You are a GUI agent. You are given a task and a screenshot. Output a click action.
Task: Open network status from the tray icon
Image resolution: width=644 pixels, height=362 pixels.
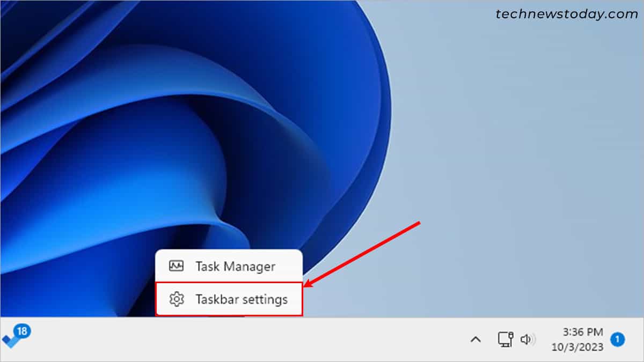(505, 339)
